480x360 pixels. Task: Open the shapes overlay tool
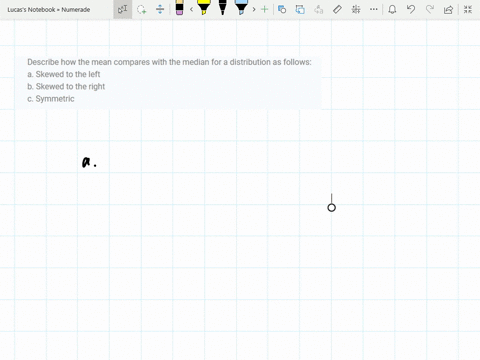pos(300,9)
